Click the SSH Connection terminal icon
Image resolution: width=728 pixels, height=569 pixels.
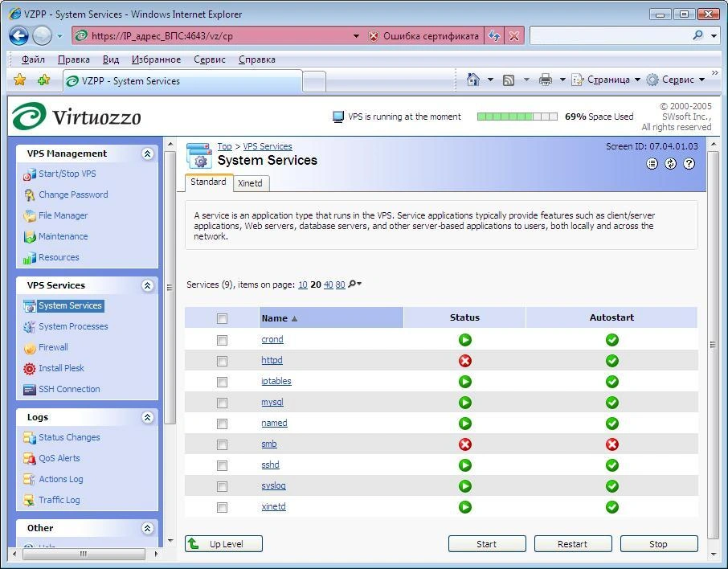(x=29, y=390)
